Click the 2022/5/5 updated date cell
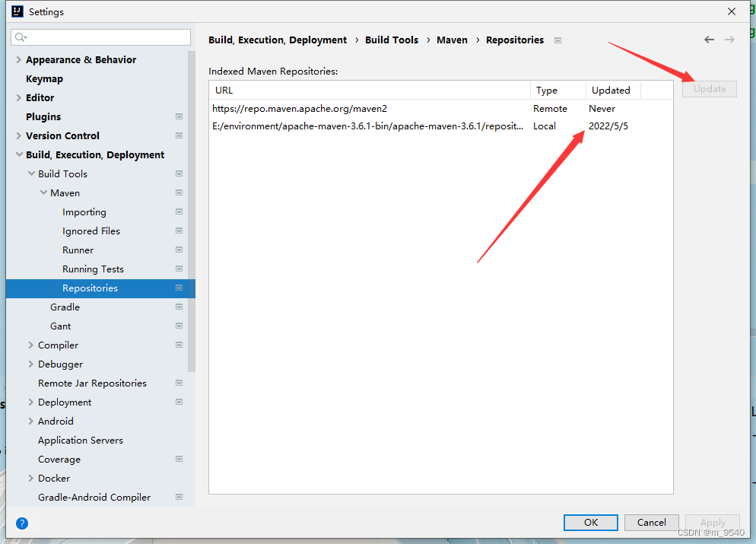The width and height of the screenshot is (756, 544). point(608,126)
